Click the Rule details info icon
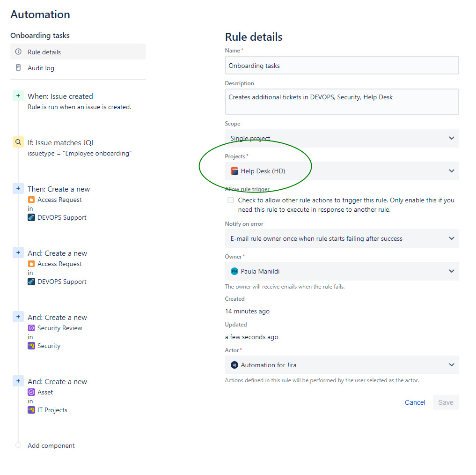Image resolution: width=476 pixels, height=475 pixels. (18, 52)
